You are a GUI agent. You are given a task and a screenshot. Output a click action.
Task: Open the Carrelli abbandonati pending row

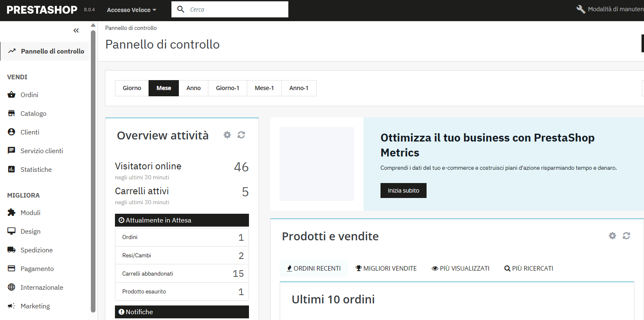[x=182, y=274]
